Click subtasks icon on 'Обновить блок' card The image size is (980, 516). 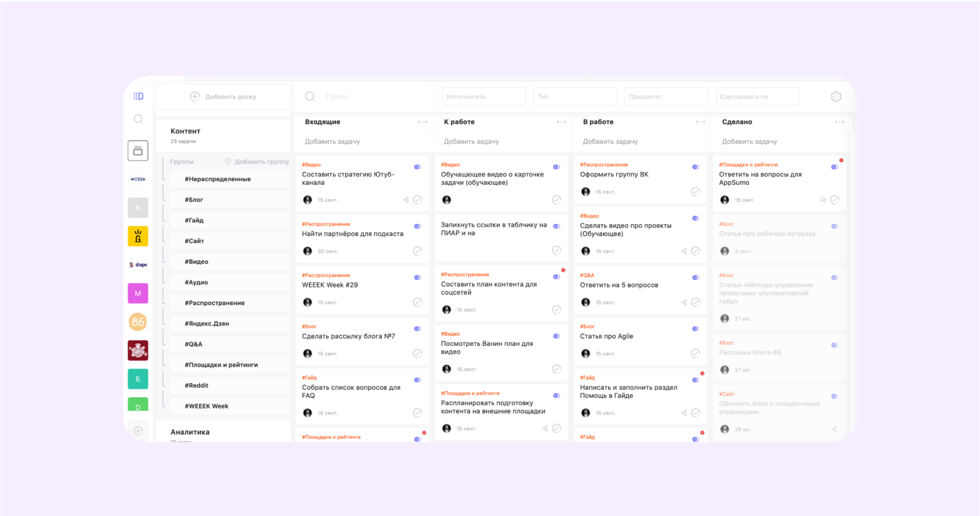(x=835, y=430)
